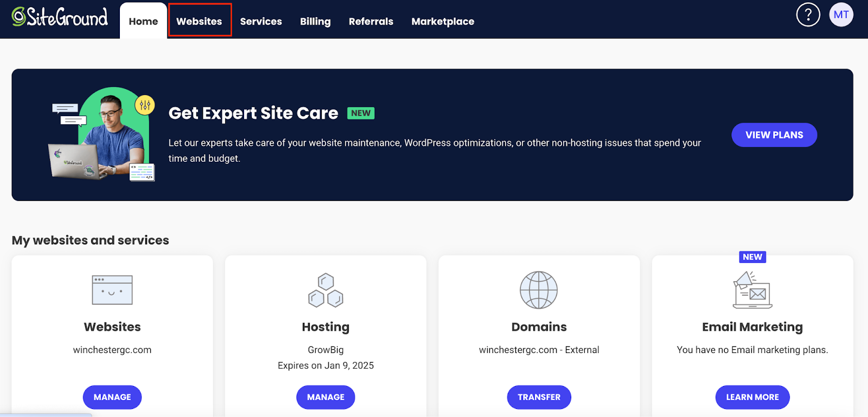Open the Marketplace tab
This screenshot has width=868, height=417.
443,21
